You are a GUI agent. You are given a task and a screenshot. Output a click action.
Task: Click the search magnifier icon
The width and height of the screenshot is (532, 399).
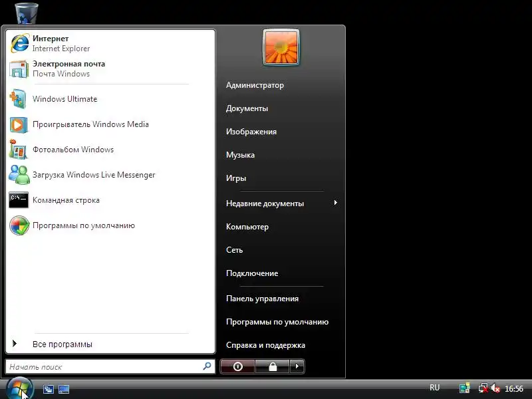[207, 366]
